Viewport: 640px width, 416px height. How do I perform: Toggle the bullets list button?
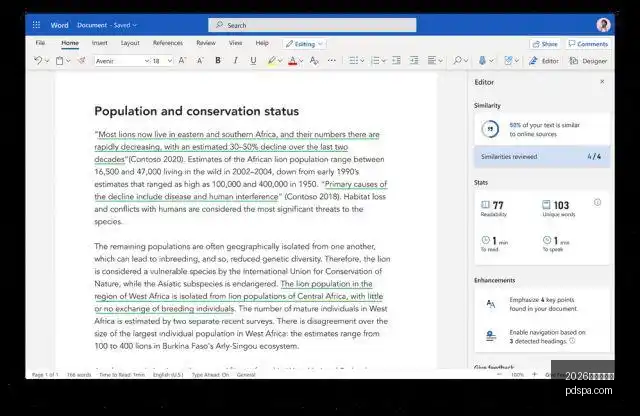(x=353, y=61)
